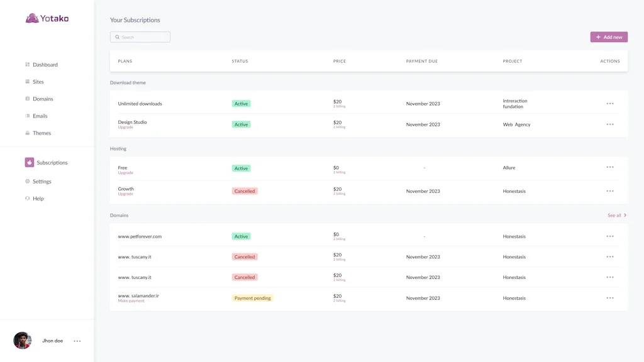Open the Emails sidebar icon
The width and height of the screenshot is (644, 362).
click(x=28, y=116)
